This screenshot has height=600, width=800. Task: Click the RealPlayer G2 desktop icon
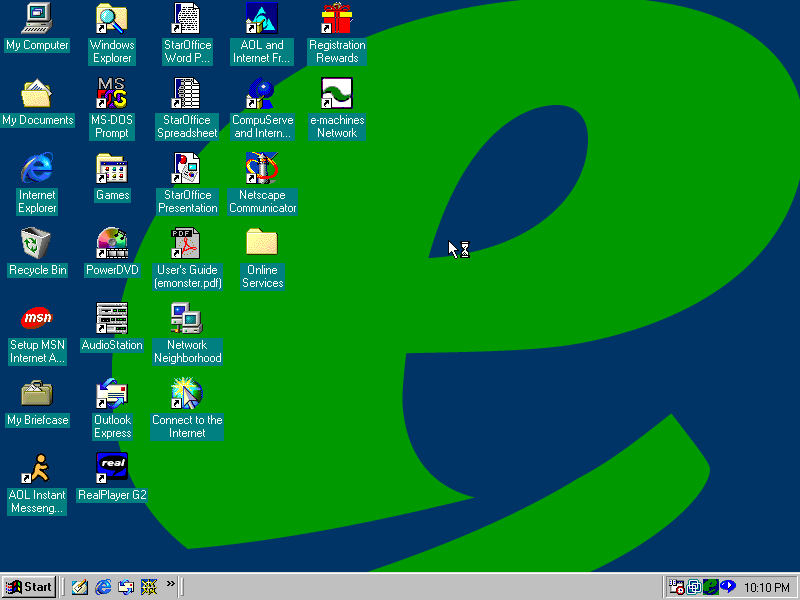[x=112, y=468]
